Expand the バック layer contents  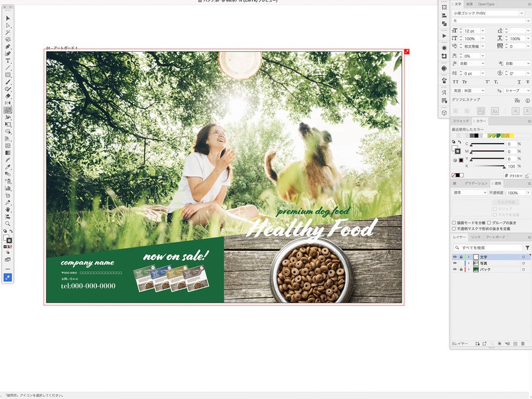pos(468,270)
